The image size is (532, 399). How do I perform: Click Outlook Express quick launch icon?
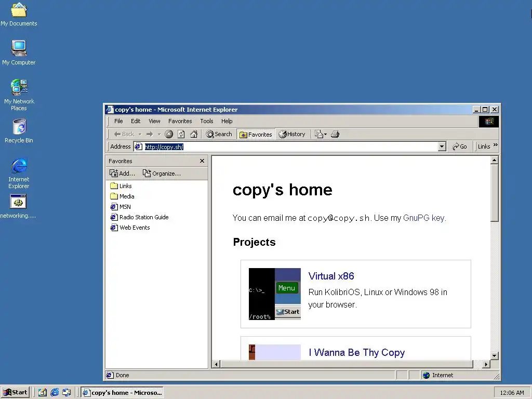67,393
